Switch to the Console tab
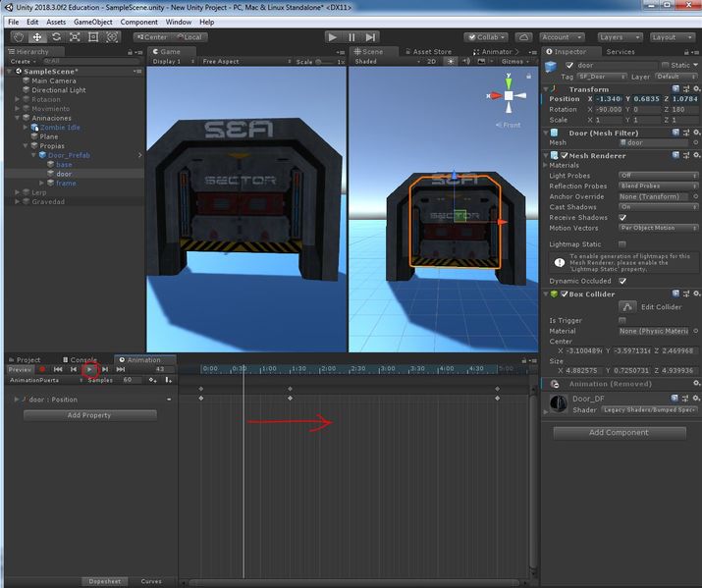Viewport: 702px width, 588px height. point(80,360)
